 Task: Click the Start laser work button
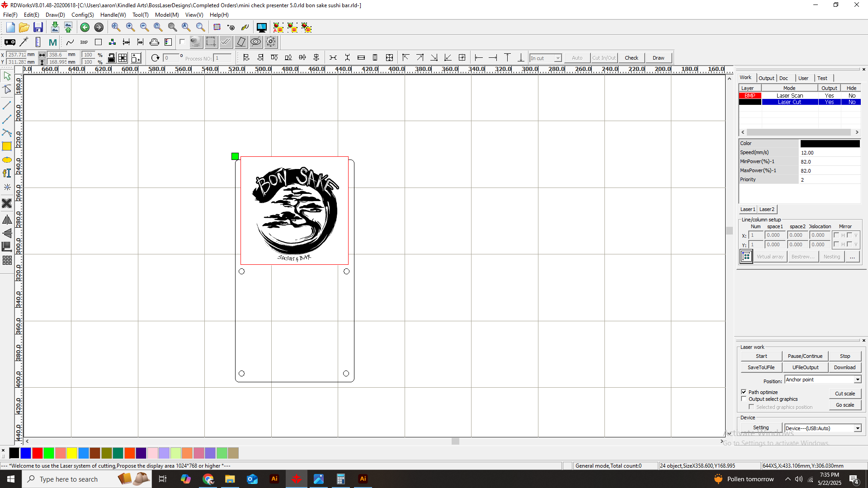(761, 356)
